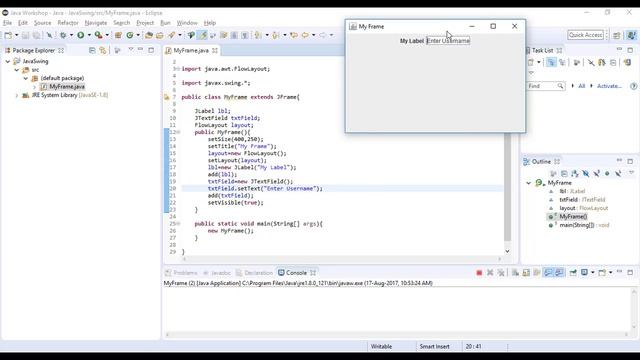Click Collapse All icon in Task List

613,62
